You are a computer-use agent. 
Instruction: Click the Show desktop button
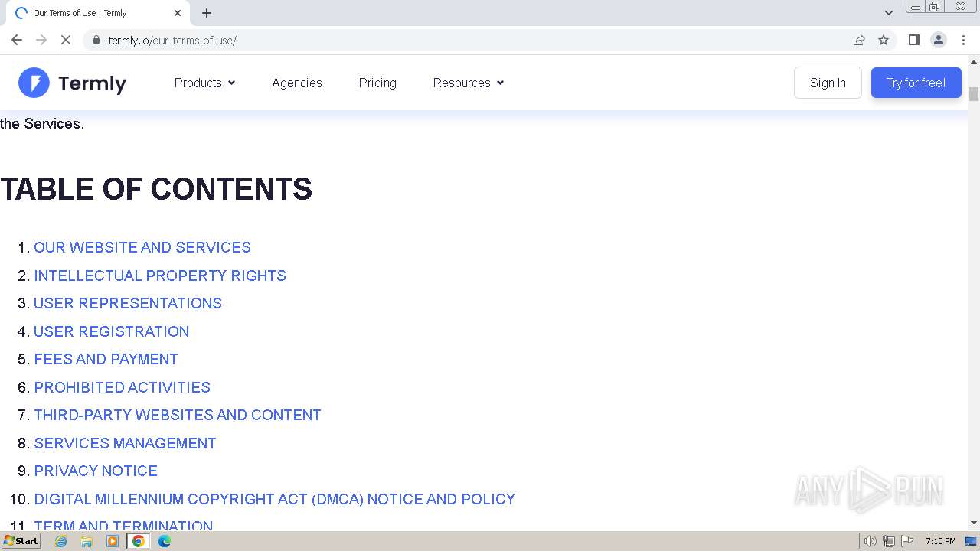coord(972,541)
